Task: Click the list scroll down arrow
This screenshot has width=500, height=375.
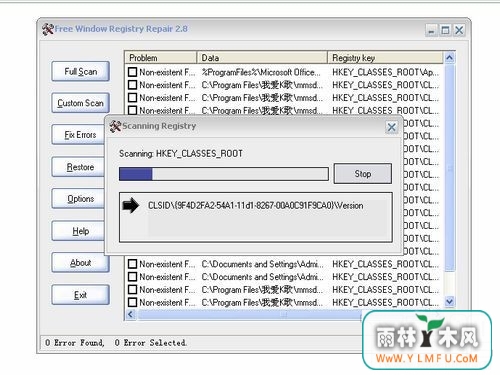Action: coord(449,302)
